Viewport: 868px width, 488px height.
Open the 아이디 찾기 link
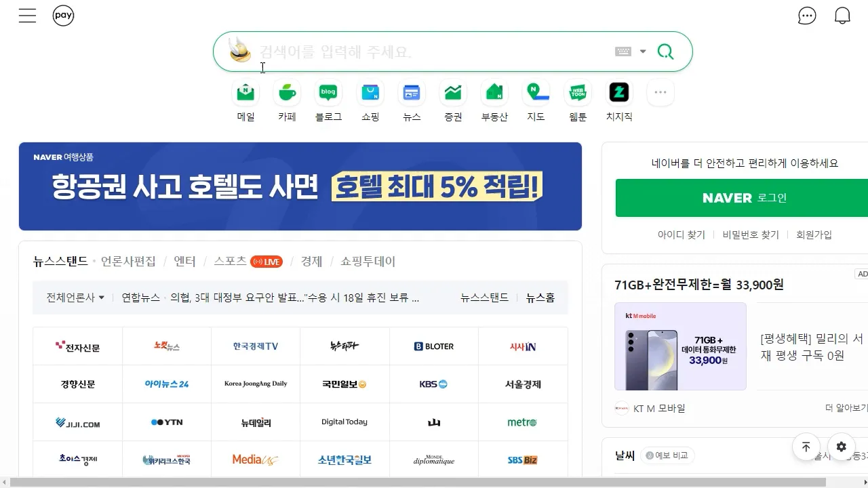click(x=682, y=235)
